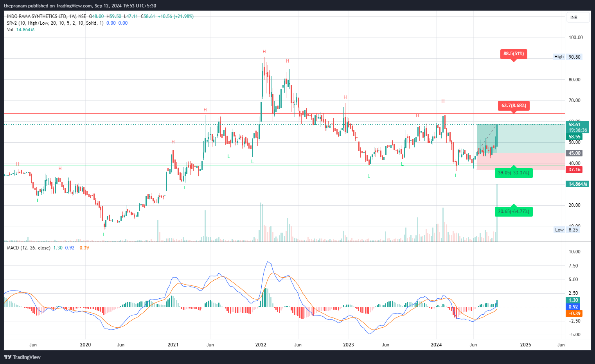Viewport: 595px width, 364px height.
Task: Click the 7.50 MACD axis label
Action: [573, 266]
